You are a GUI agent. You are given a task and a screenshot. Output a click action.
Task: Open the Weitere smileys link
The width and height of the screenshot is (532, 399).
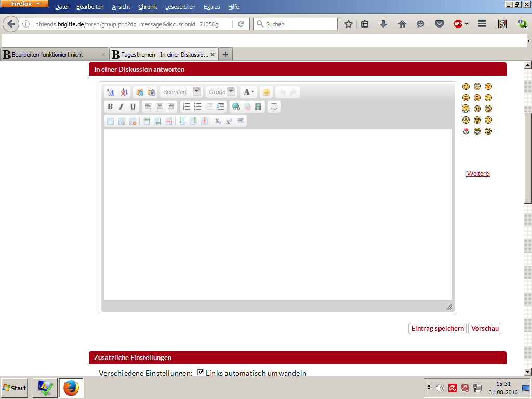[477, 174]
